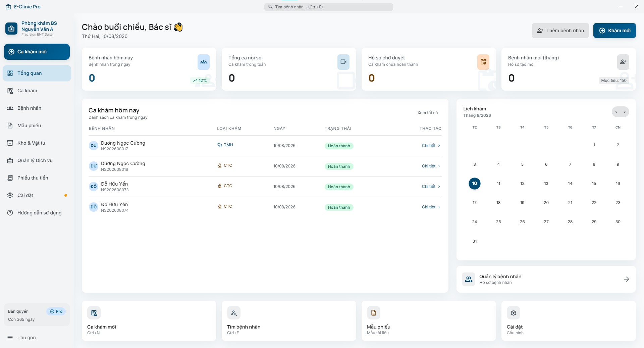
Task: Click the Mẫu phiếu shortcut card icon
Action: pos(374,313)
